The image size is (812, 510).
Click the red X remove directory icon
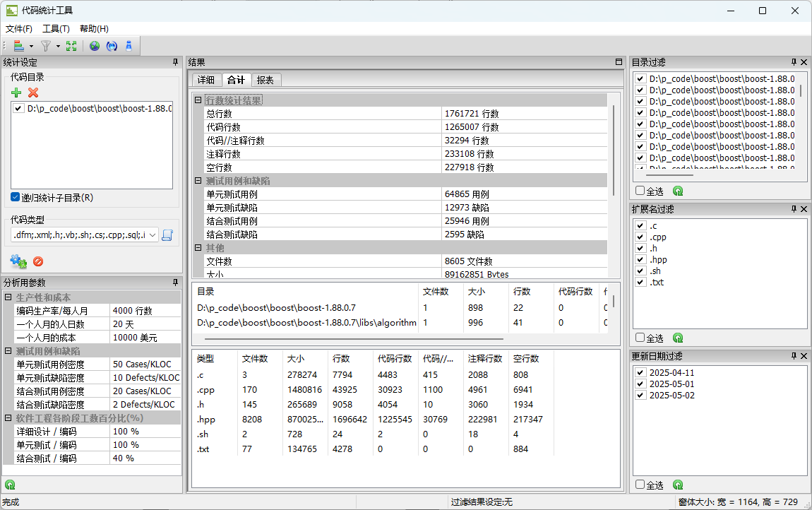33,93
